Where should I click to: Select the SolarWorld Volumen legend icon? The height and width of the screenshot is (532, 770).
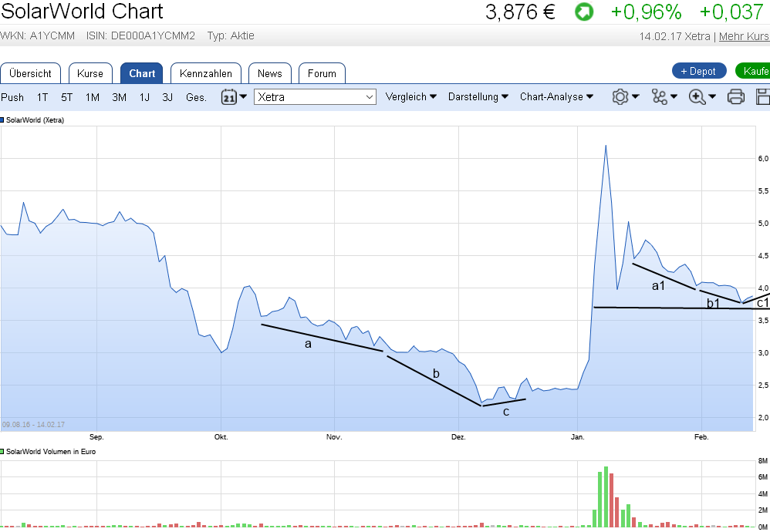pyautogui.click(x=5, y=452)
